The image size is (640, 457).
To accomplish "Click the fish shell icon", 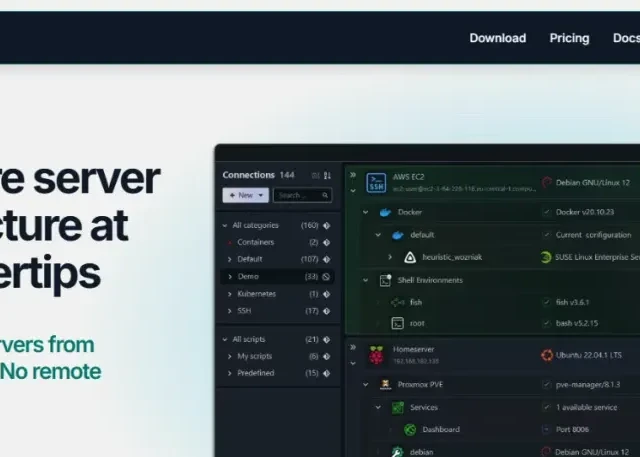I will pyautogui.click(x=398, y=302).
